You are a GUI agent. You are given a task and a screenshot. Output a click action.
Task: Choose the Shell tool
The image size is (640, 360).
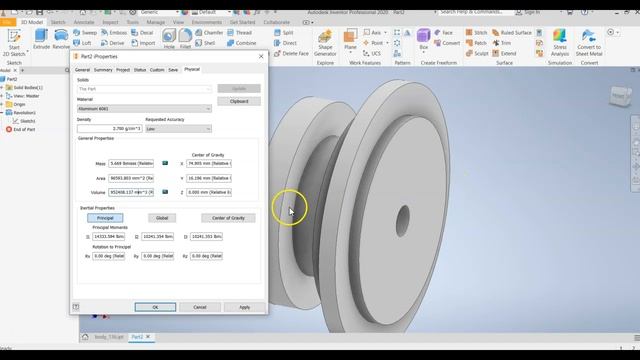(x=205, y=43)
